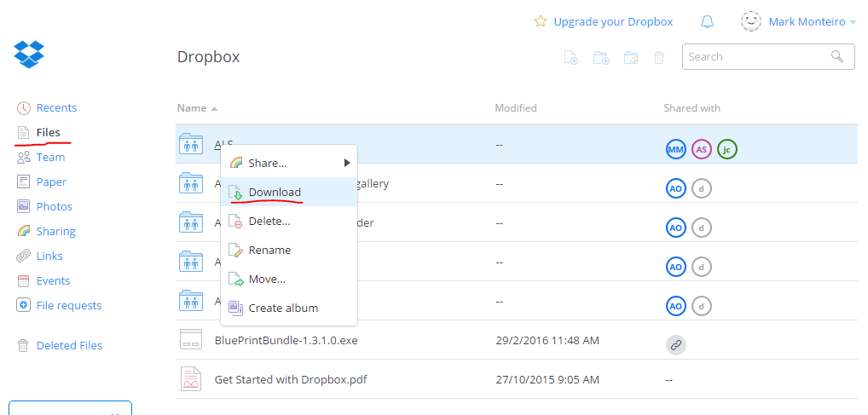The width and height of the screenshot is (868, 415).
Task: Click the Deleted Files trash icon
Action: coord(23,345)
